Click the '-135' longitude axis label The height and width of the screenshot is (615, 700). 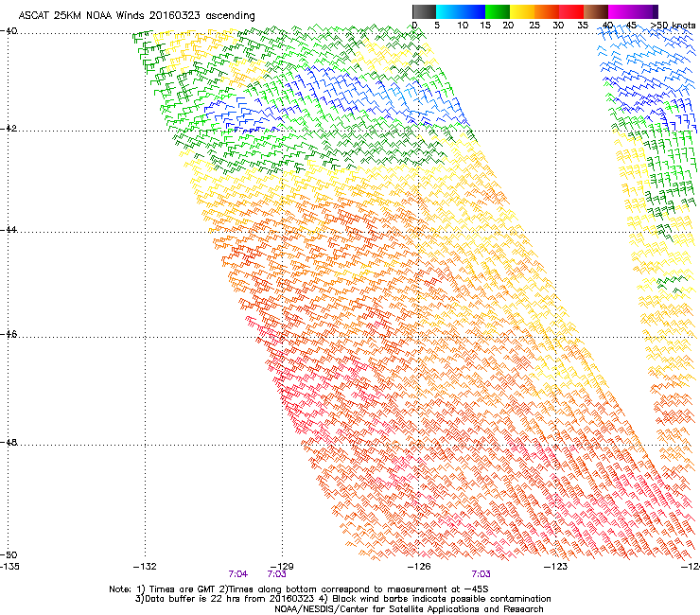coord(9,567)
